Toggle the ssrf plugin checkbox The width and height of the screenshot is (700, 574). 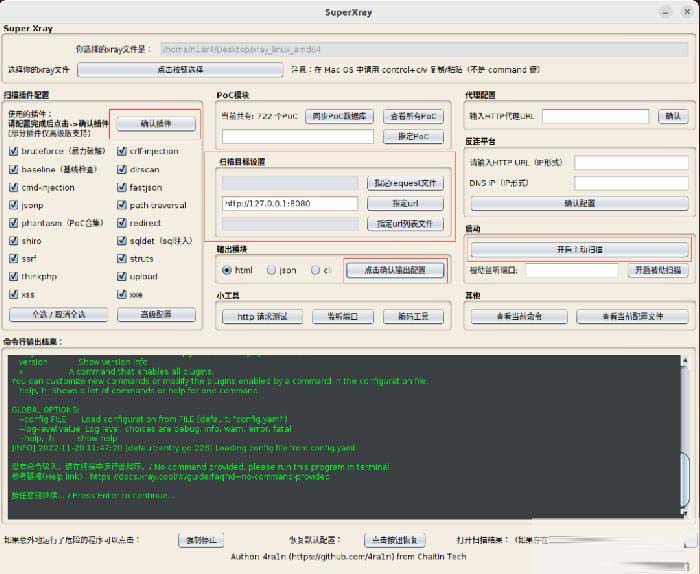pos(13,258)
